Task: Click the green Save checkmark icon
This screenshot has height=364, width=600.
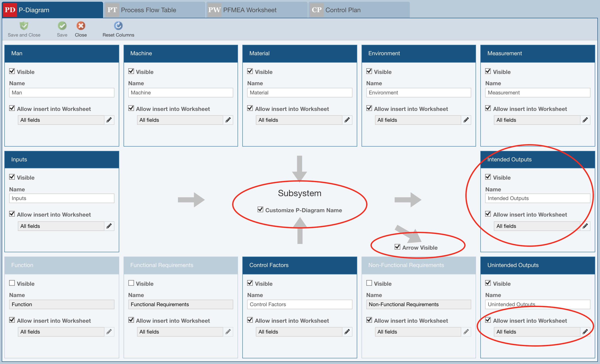Action: click(x=62, y=26)
